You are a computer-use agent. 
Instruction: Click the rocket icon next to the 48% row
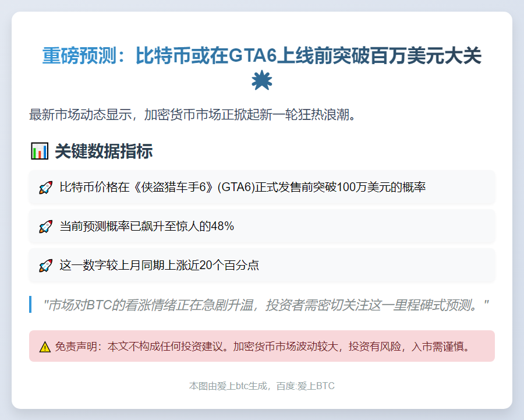click(x=46, y=227)
